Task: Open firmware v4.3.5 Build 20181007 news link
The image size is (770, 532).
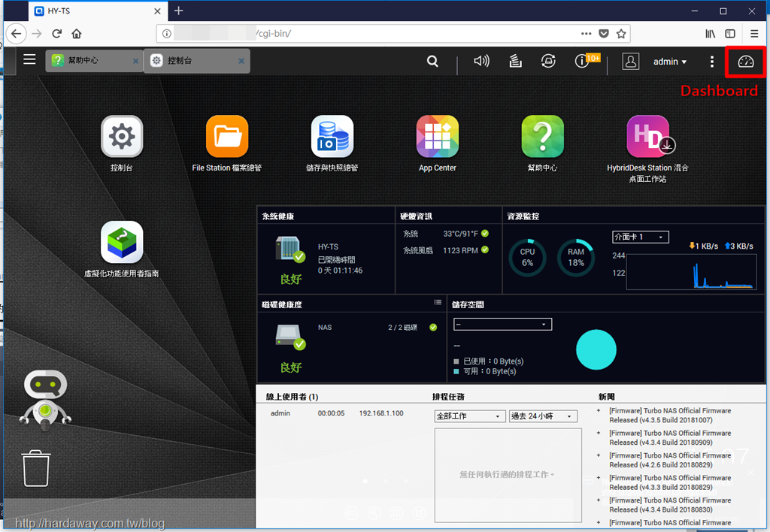Action: tap(670, 416)
